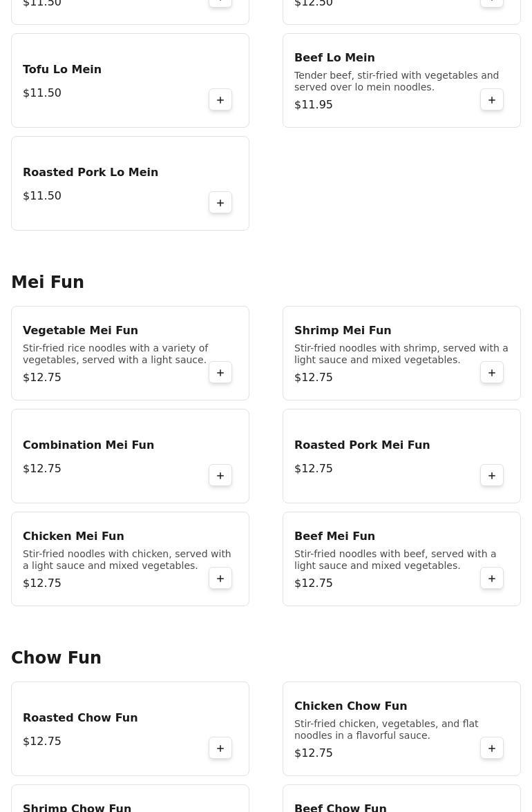The image size is (532, 812).
Task: Add Beef Lo Mein using plus icon
Action: 492,100
